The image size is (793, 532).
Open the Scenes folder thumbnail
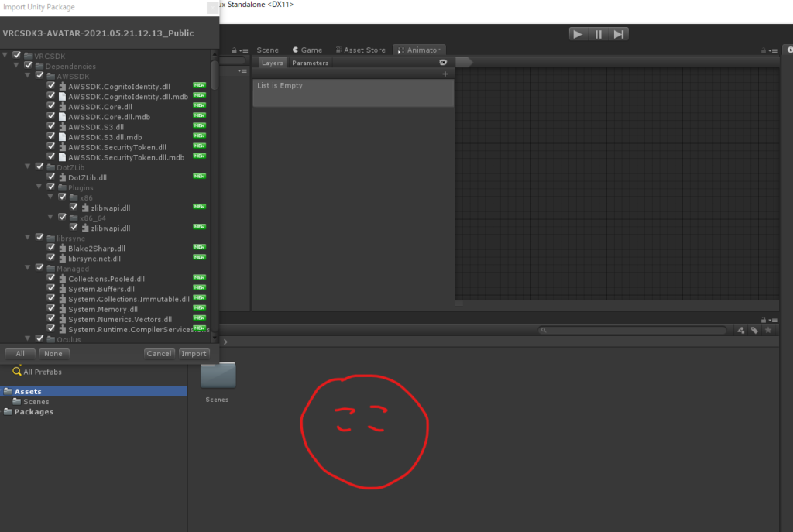[218, 376]
